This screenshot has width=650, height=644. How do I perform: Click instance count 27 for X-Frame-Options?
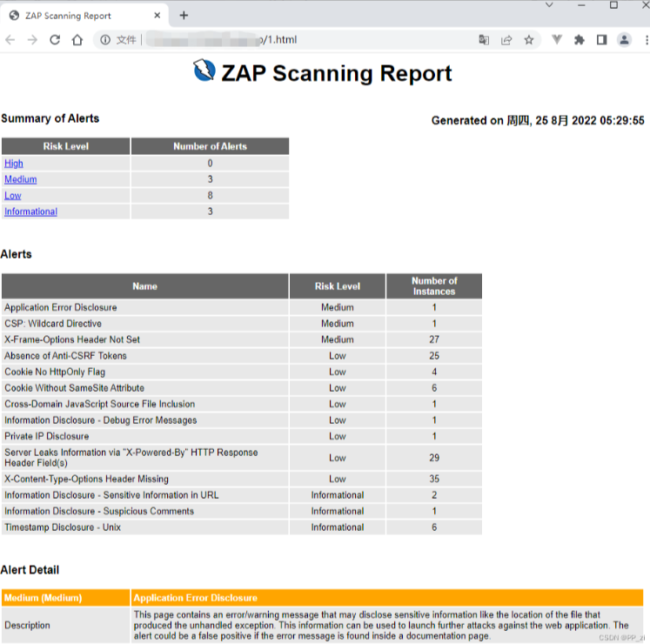[x=434, y=339]
